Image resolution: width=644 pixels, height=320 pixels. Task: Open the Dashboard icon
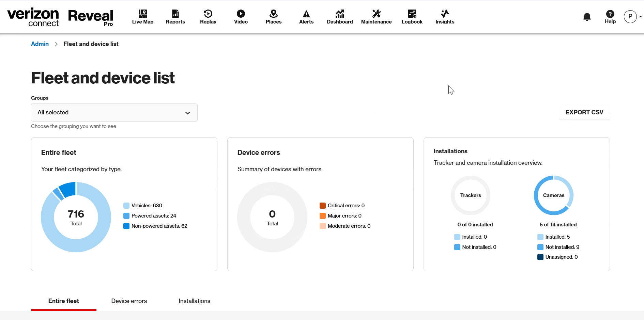(340, 14)
